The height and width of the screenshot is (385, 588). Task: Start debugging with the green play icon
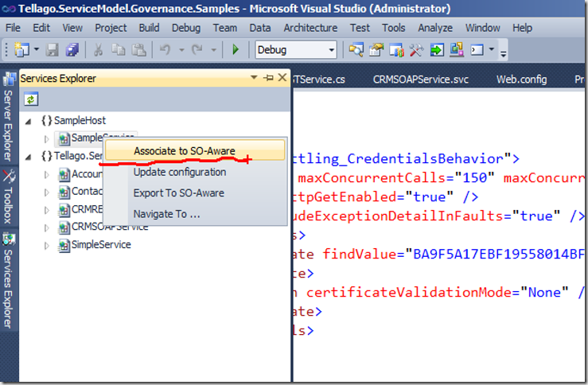coord(236,49)
